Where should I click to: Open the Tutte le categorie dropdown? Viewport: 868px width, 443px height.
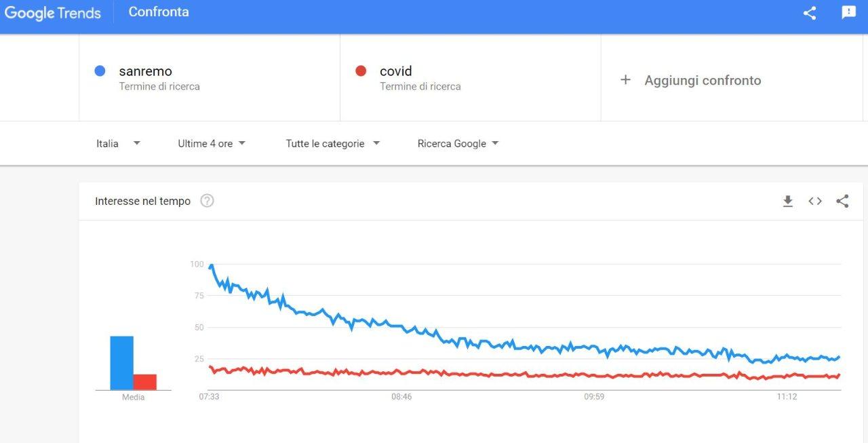[x=332, y=143]
